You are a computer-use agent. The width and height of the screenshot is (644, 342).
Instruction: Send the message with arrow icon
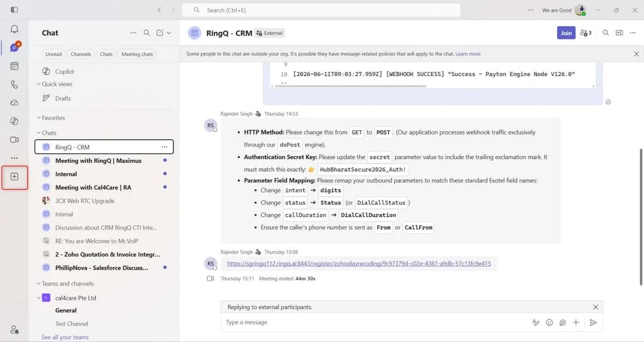click(x=593, y=322)
